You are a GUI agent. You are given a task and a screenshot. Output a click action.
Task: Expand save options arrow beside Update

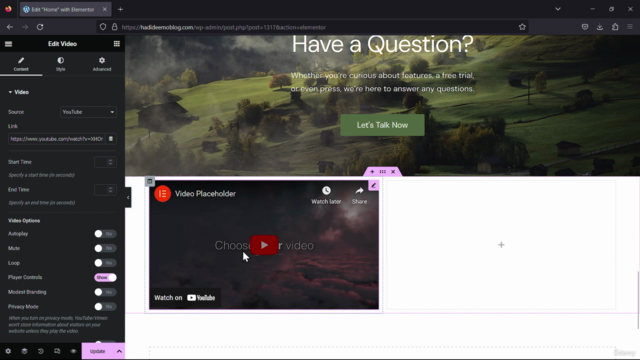pos(119,351)
